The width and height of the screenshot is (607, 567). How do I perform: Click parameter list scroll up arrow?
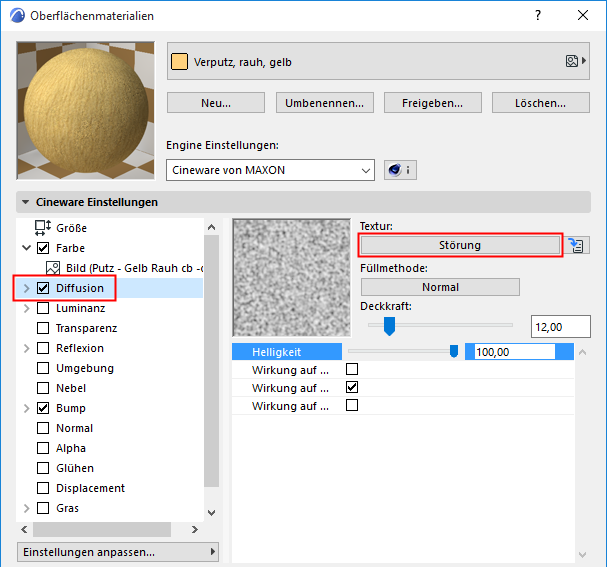pyautogui.click(x=582, y=352)
